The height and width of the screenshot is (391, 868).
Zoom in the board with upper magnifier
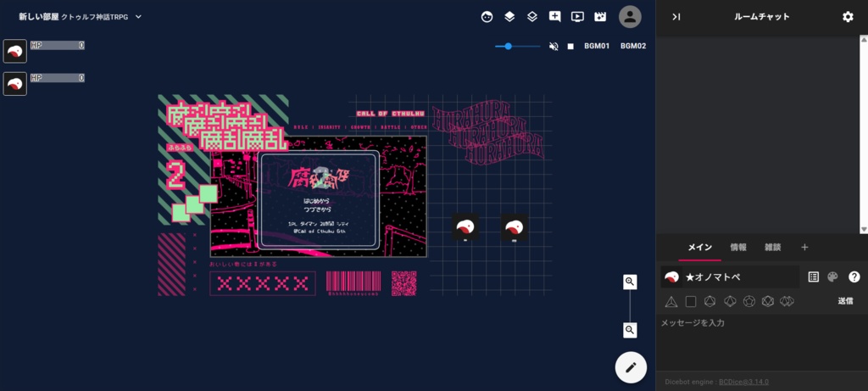[x=630, y=282]
